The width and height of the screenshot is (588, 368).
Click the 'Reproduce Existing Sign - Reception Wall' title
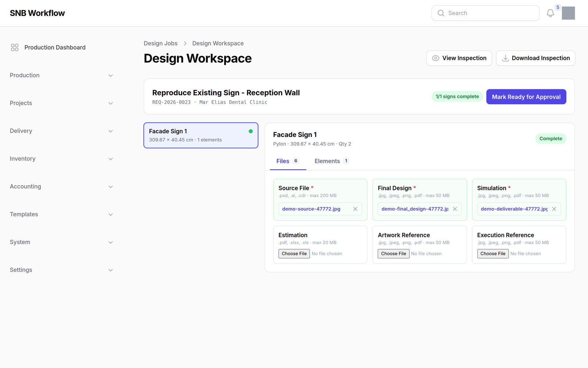pos(226,93)
